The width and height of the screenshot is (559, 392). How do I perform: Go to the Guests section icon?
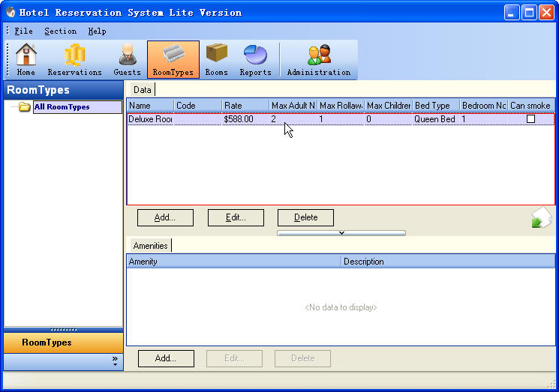(127, 60)
